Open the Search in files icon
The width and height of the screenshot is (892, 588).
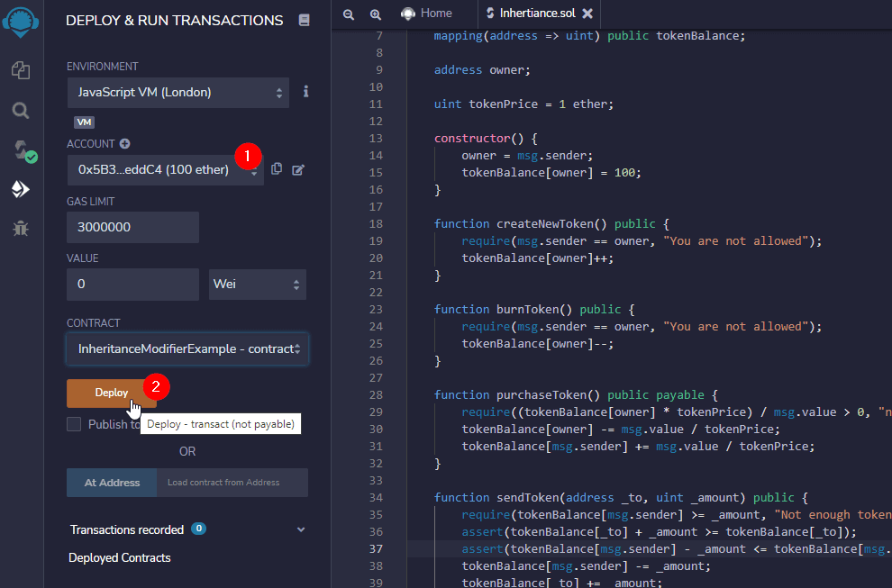coord(21,111)
